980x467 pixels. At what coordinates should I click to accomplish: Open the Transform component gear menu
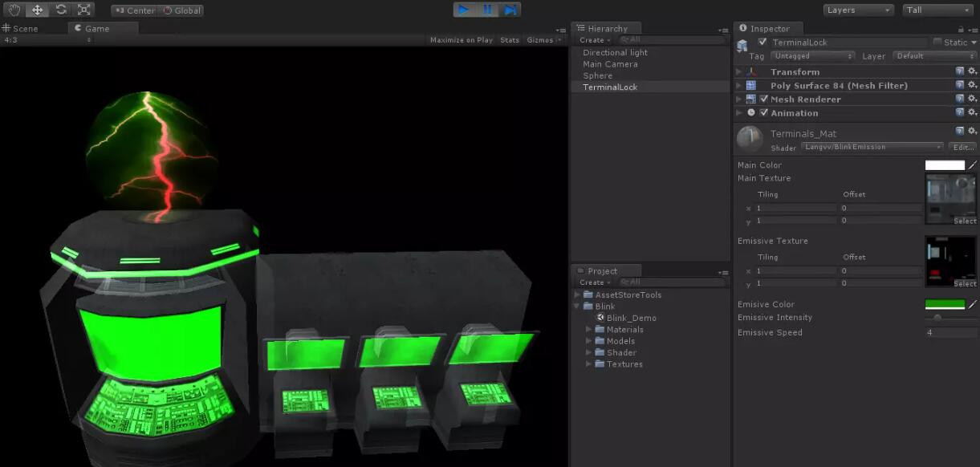[972, 71]
